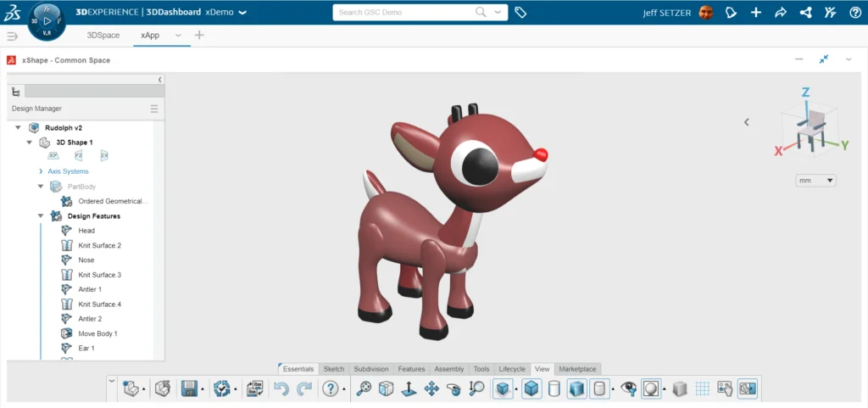Image resolution: width=868 pixels, height=408 pixels.
Task: Select Knit Surface.2 in design tree
Action: (99, 245)
